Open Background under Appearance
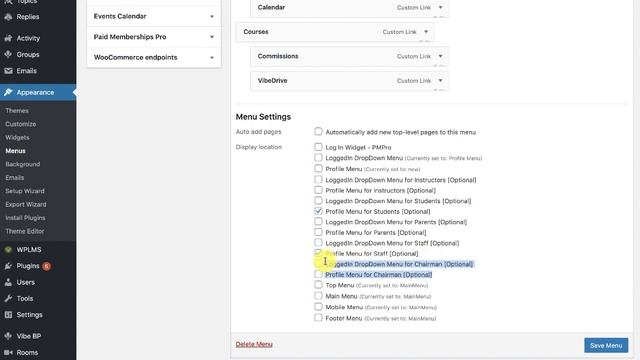This screenshot has width=640, height=360. tap(23, 164)
